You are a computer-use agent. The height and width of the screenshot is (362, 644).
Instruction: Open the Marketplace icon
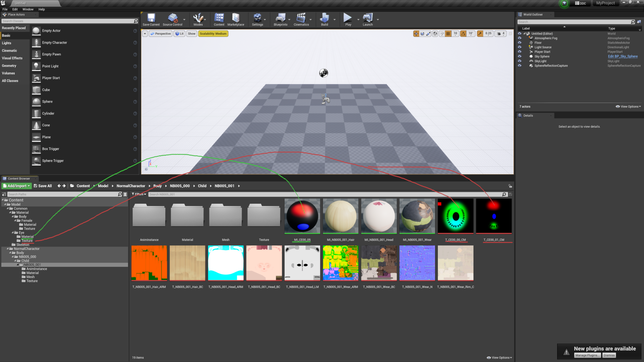click(236, 19)
